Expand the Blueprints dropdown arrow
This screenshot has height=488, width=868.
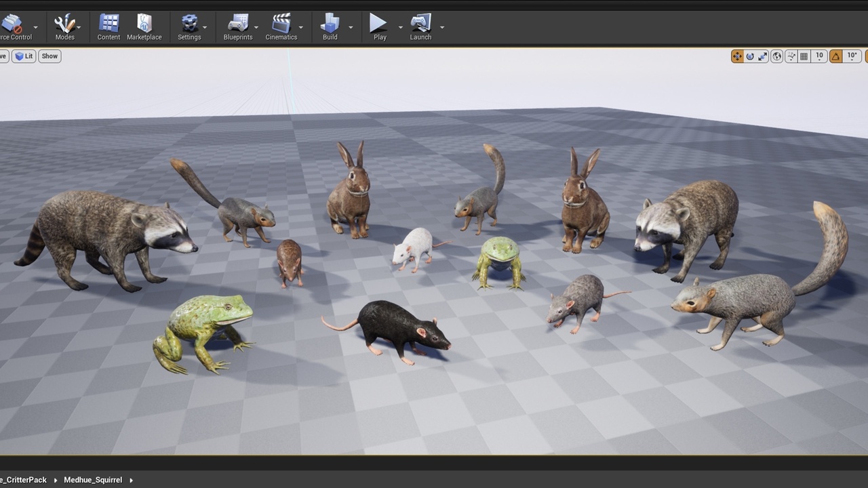pos(256,28)
